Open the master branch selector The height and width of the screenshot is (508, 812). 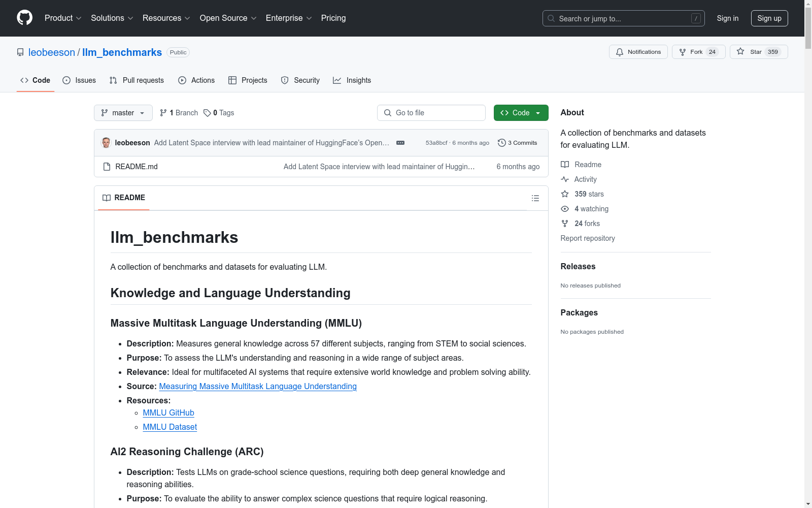click(x=123, y=113)
